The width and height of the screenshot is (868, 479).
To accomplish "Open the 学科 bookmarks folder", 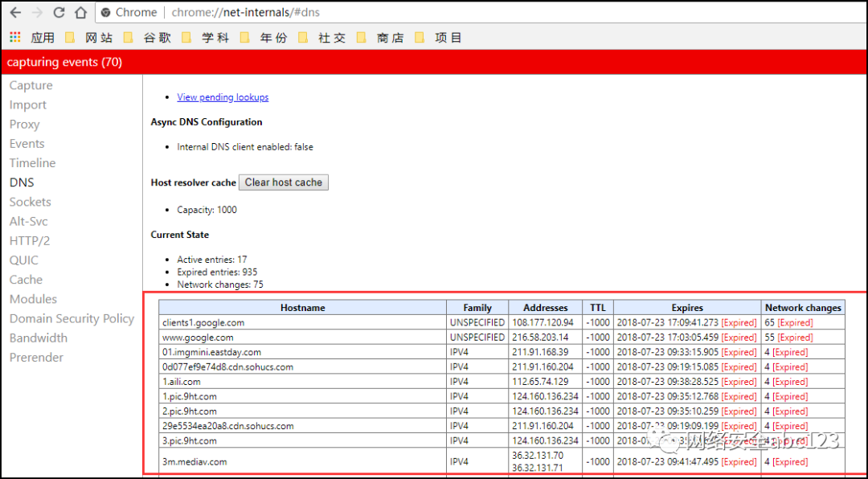I will (206, 38).
